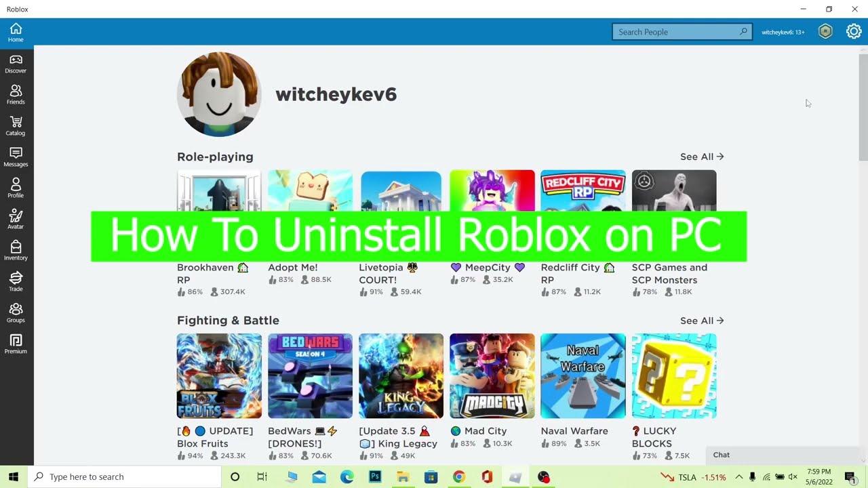Launch Microsoft Edge from taskbar

pos(347,476)
